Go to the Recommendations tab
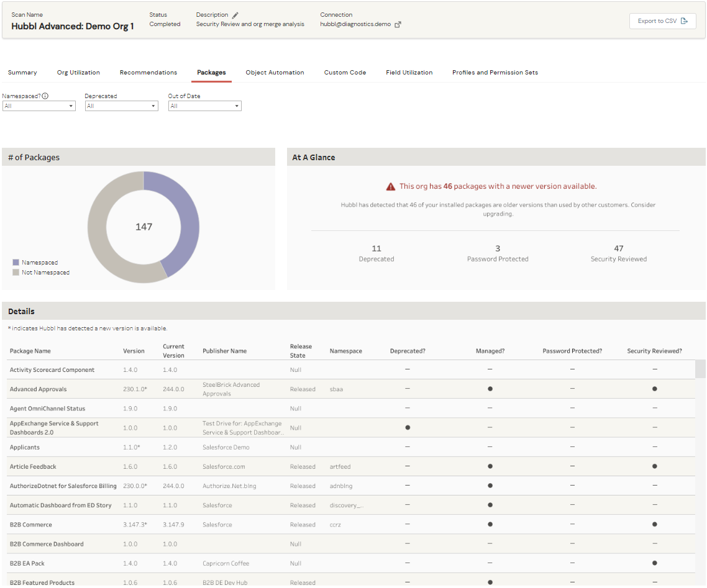The width and height of the screenshot is (707, 588). tap(148, 73)
